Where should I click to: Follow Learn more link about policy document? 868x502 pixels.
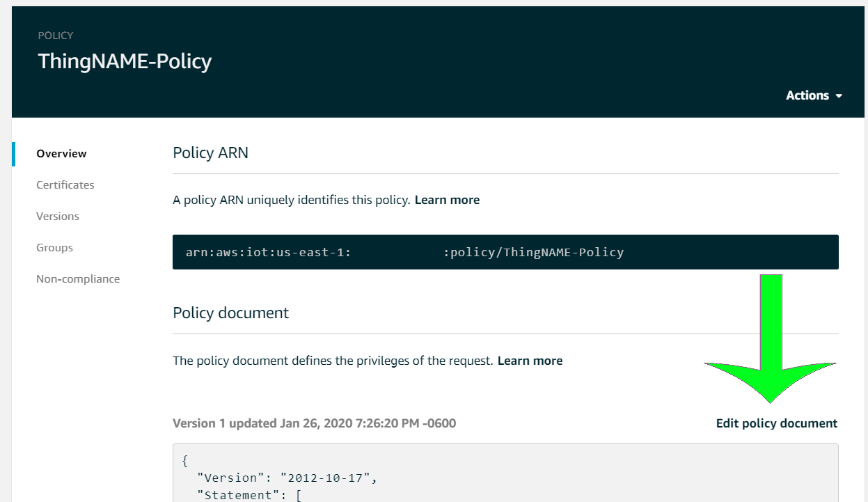[x=530, y=361]
